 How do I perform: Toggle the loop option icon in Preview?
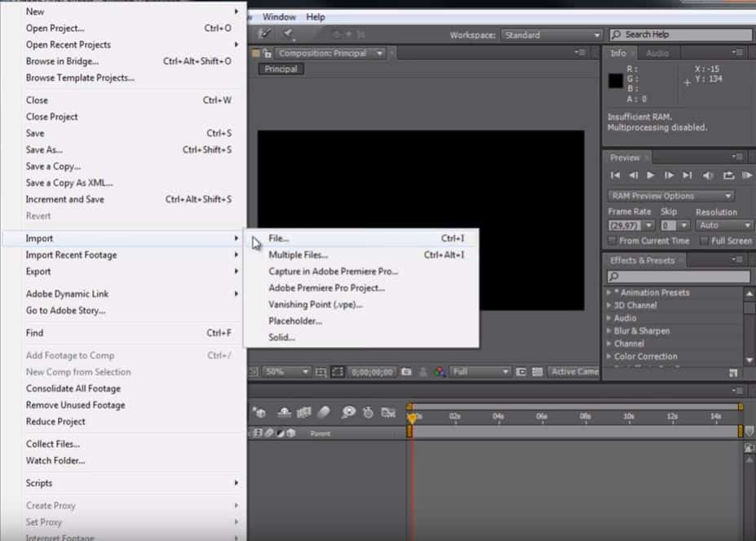tap(728, 175)
